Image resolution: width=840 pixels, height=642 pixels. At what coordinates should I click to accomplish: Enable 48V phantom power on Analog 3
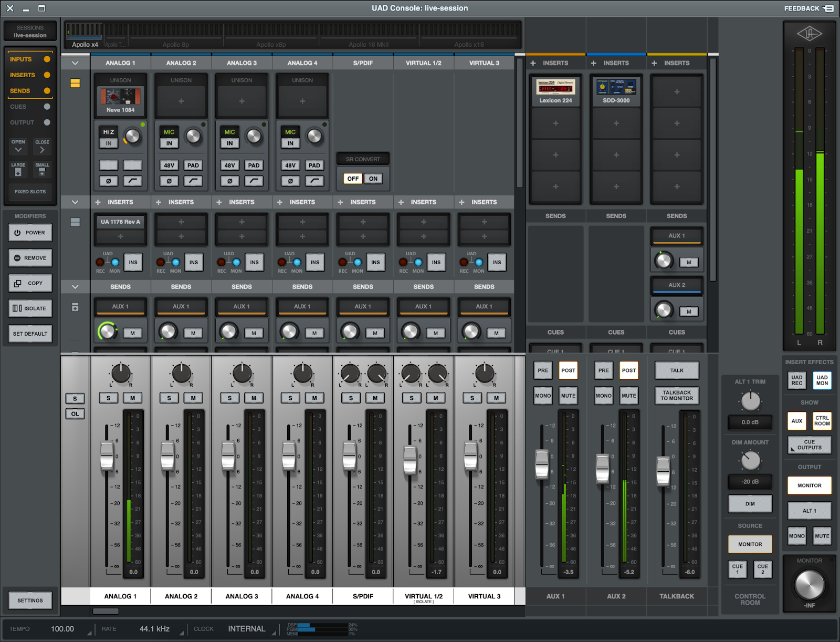tap(229, 165)
